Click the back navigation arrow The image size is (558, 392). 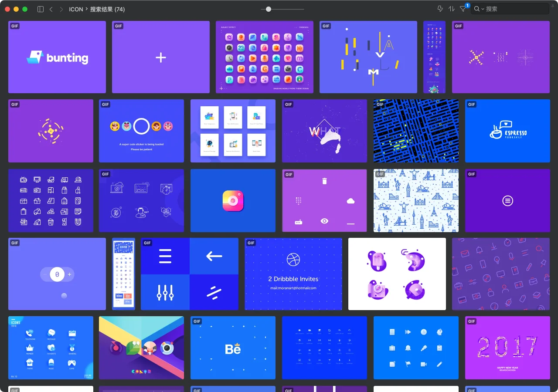coord(51,9)
